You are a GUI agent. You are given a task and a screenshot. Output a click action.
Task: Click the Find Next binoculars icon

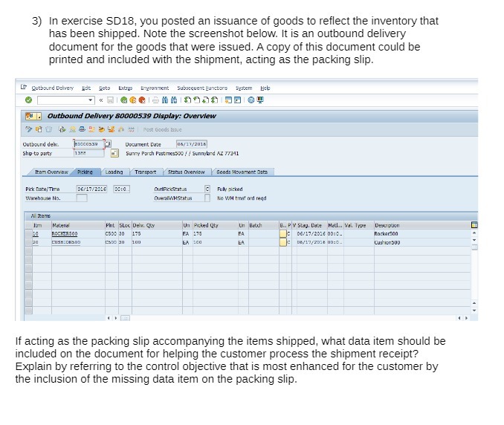[x=174, y=100]
